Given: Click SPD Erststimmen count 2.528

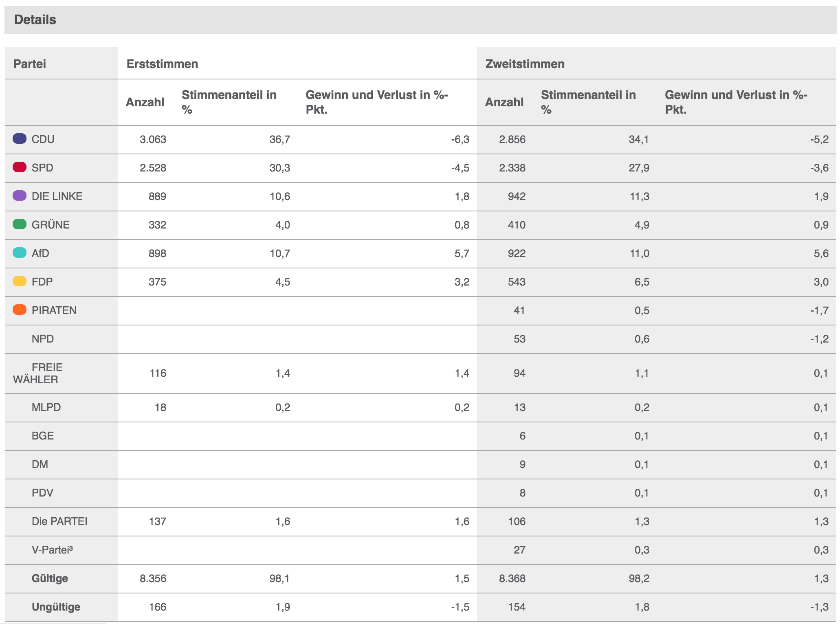Looking at the screenshot, I should (x=153, y=168).
